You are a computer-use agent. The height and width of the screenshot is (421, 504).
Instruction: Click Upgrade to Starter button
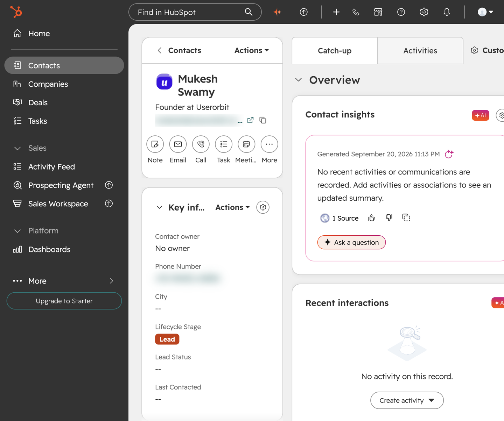(x=64, y=301)
